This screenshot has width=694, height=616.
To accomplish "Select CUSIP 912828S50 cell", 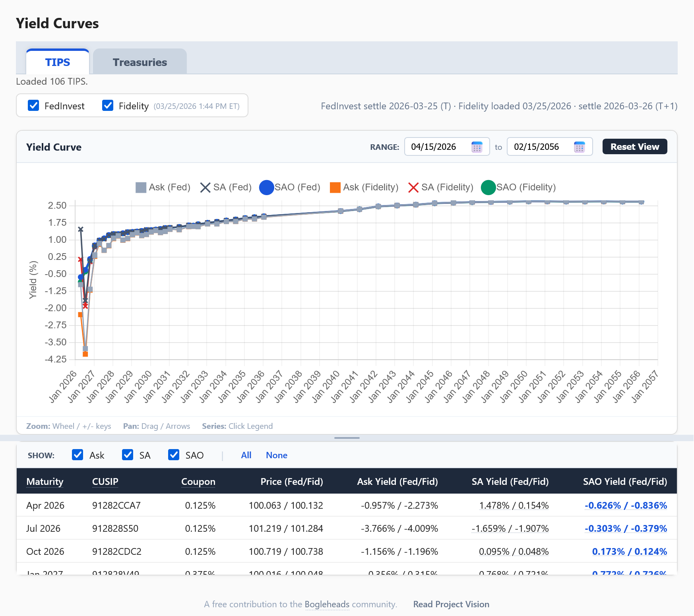I will click(115, 528).
